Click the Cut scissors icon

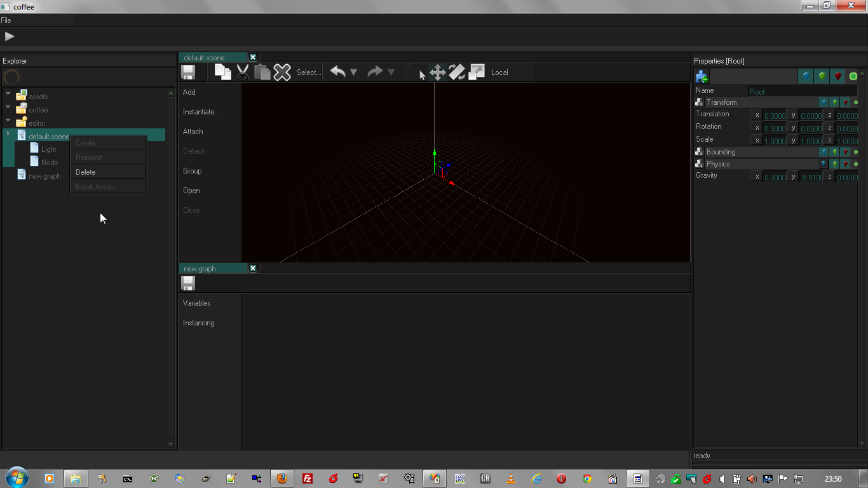pos(242,72)
